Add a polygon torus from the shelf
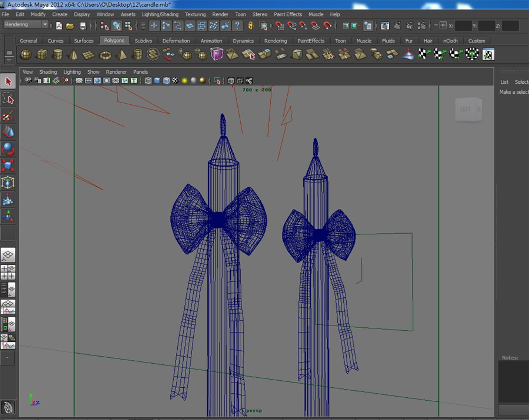 pos(105,54)
